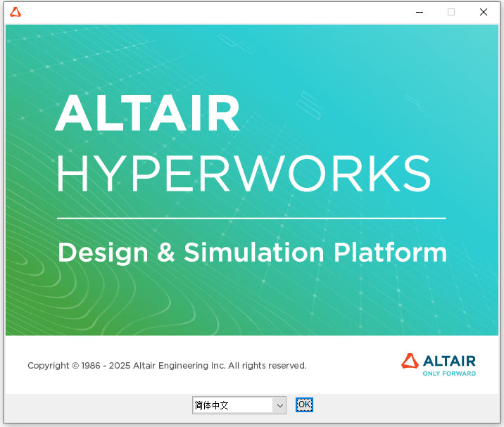Click the Altair icon in the title bar
The image size is (504, 427).
click(15, 12)
